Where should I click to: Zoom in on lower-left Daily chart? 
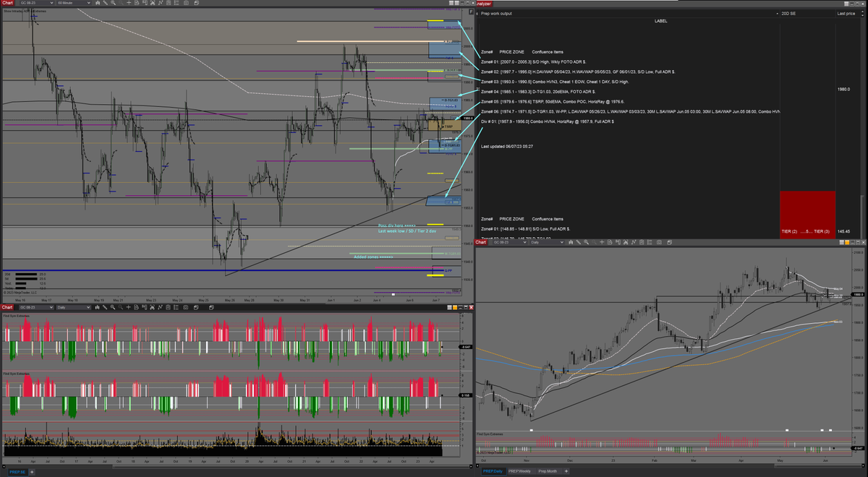(113, 307)
